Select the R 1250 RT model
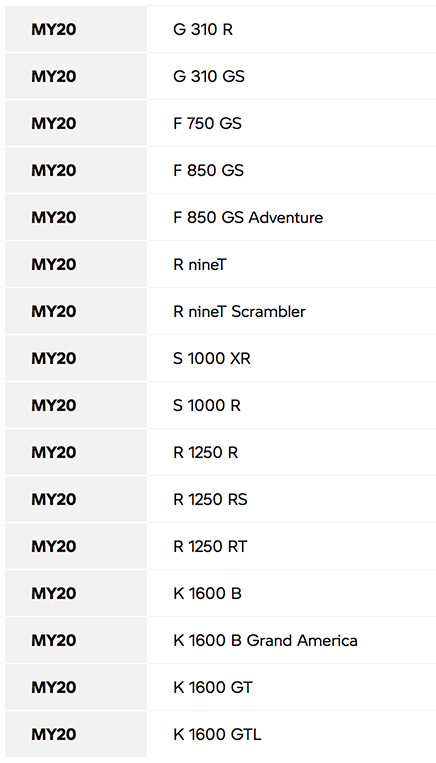Image resolution: width=436 pixels, height=763 pixels. point(210,546)
